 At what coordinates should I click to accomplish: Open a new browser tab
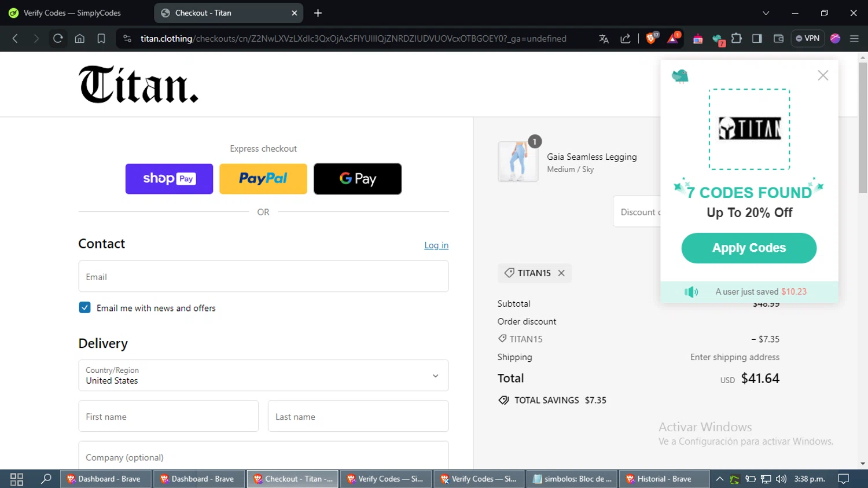coord(318,13)
